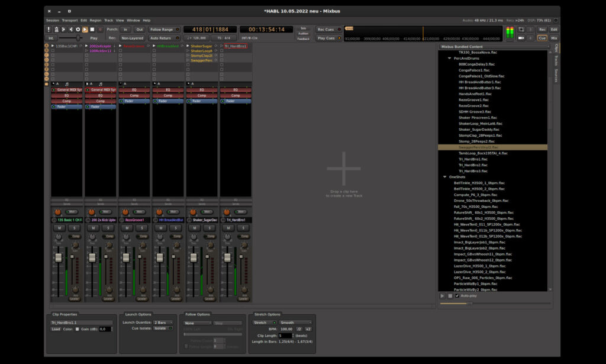Screen dimensions: 606x364
Task: Click the x2 BPM double button
Action: pos(308,329)
